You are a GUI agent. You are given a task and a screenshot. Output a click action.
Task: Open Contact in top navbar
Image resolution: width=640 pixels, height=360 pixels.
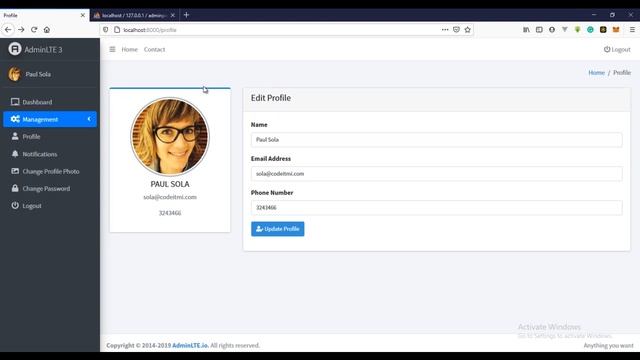154,49
